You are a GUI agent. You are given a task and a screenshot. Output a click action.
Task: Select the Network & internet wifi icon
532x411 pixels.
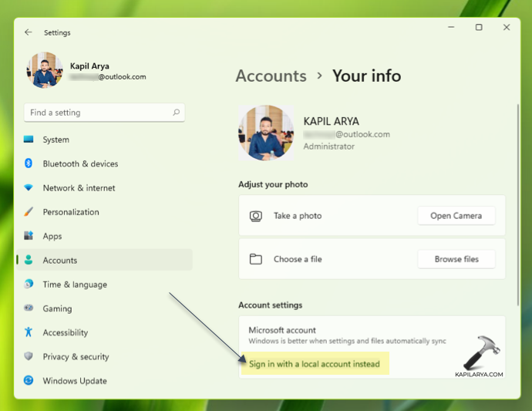coord(29,187)
